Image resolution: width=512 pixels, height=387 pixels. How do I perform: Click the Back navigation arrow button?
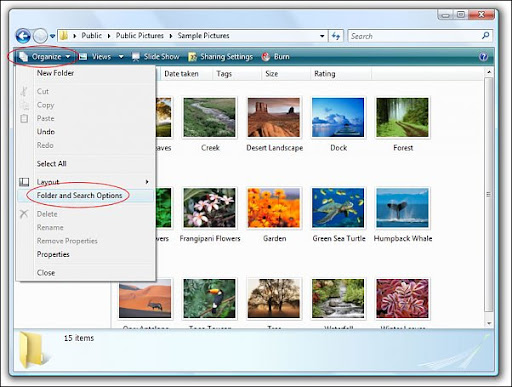tap(23, 36)
